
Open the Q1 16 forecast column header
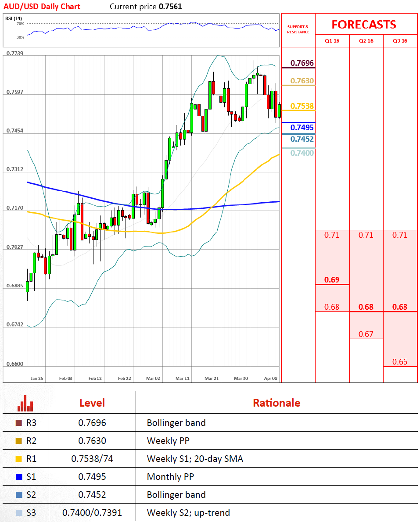332,41
